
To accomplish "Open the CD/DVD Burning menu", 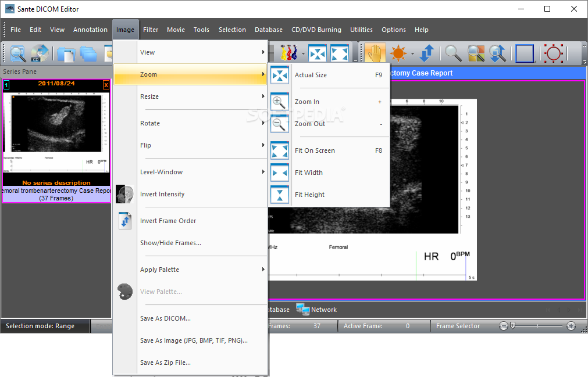I will pos(316,30).
